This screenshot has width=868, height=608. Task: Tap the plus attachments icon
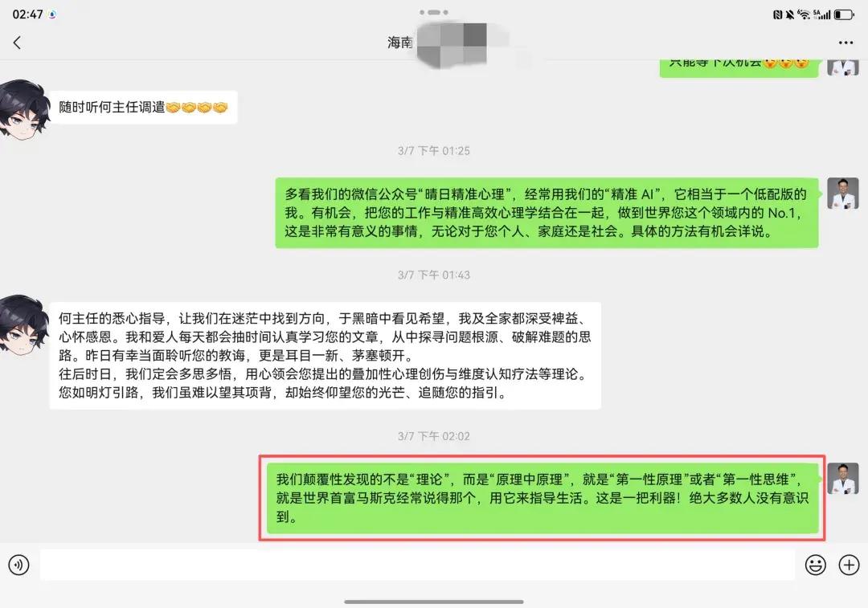pos(850,565)
